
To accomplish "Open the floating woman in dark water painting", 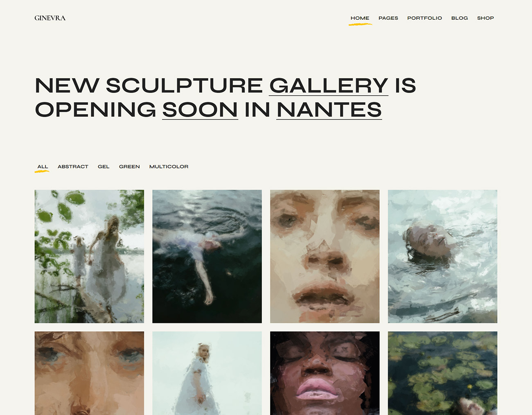I will 207,256.
